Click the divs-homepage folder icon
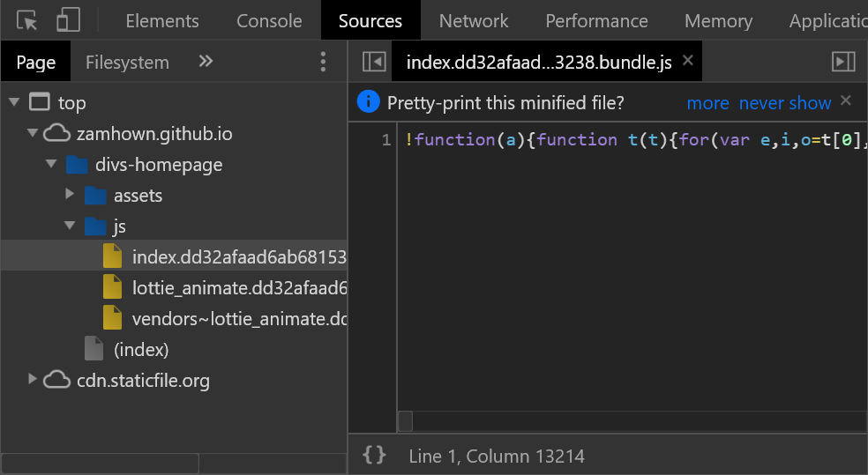The width and height of the screenshot is (868, 475). click(x=77, y=164)
